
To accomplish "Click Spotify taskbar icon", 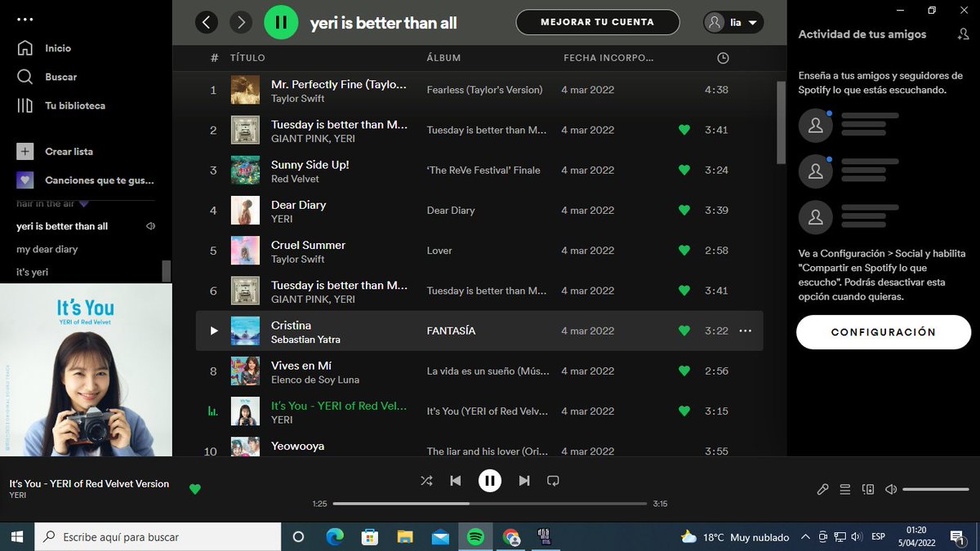I will tap(475, 537).
